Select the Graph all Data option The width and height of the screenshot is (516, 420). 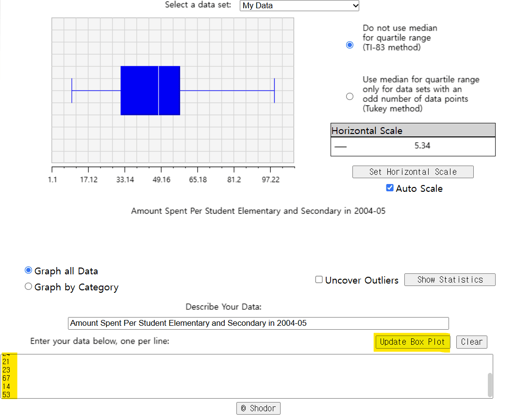click(x=28, y=270)
